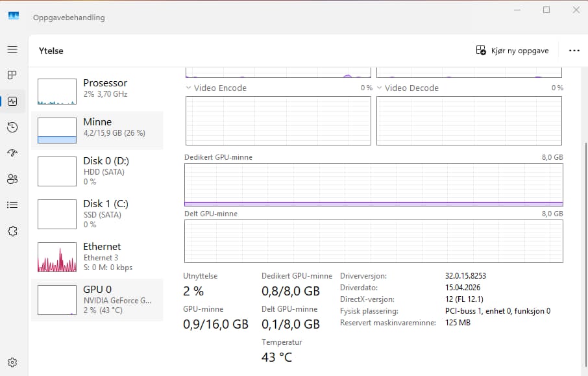Click the Disk 1 graph thumbnail

pos(57,214)
